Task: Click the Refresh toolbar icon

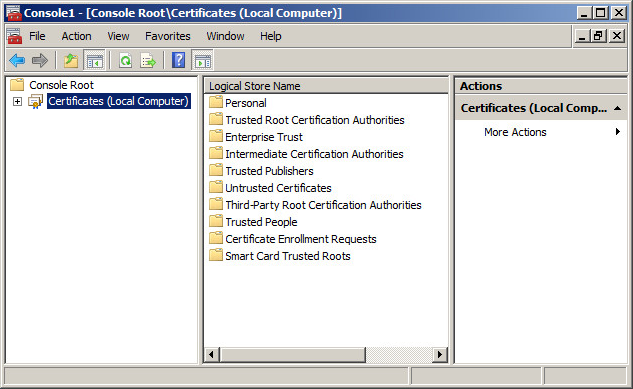Action: [126, 61]
